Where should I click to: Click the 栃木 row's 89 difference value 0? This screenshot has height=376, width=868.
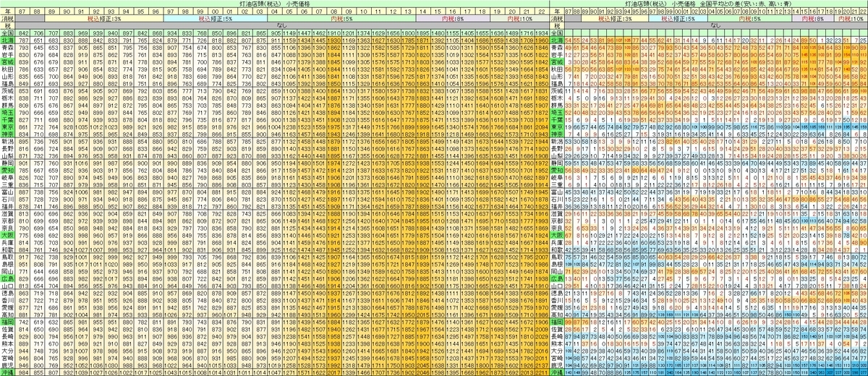click(x=584, y=98)
